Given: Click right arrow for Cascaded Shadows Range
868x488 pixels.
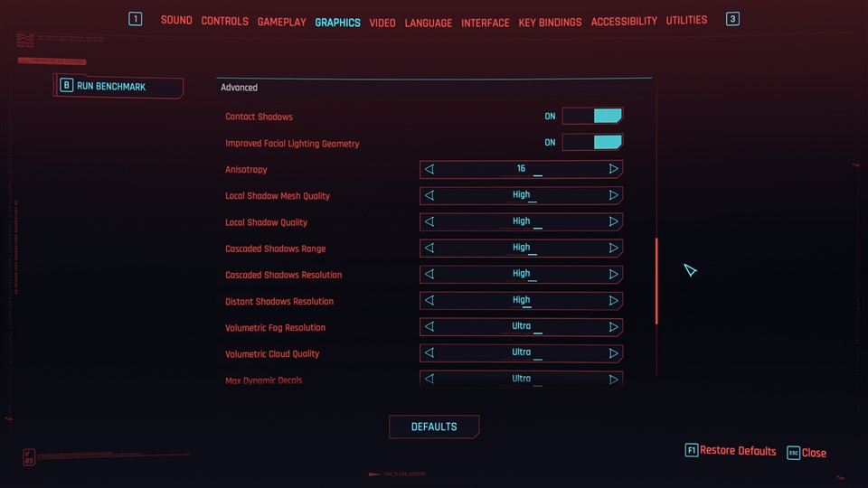Looking at the screenshot, I should (613, 248).
